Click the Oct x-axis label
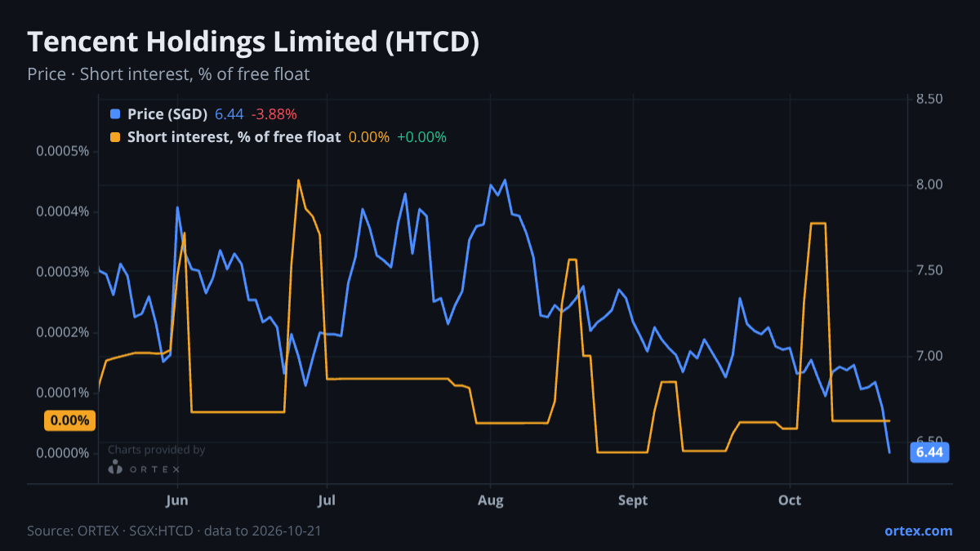 pyautogui.click(x=790, y=500)
